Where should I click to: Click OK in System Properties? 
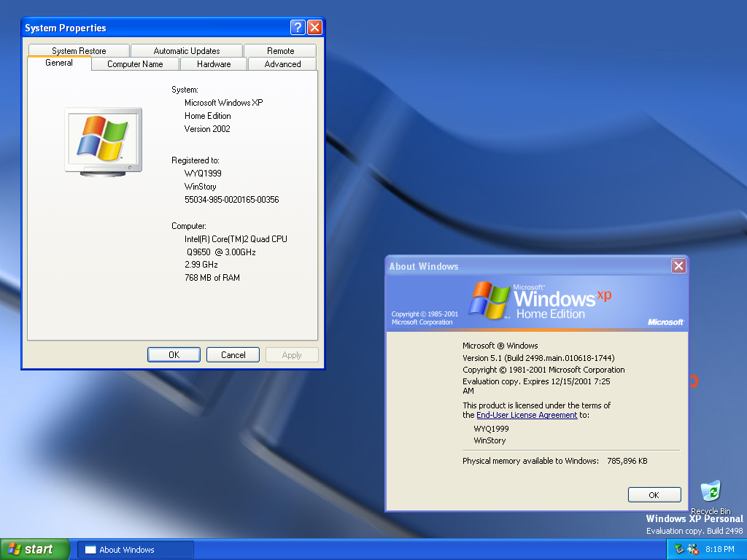tap(174, 355)
